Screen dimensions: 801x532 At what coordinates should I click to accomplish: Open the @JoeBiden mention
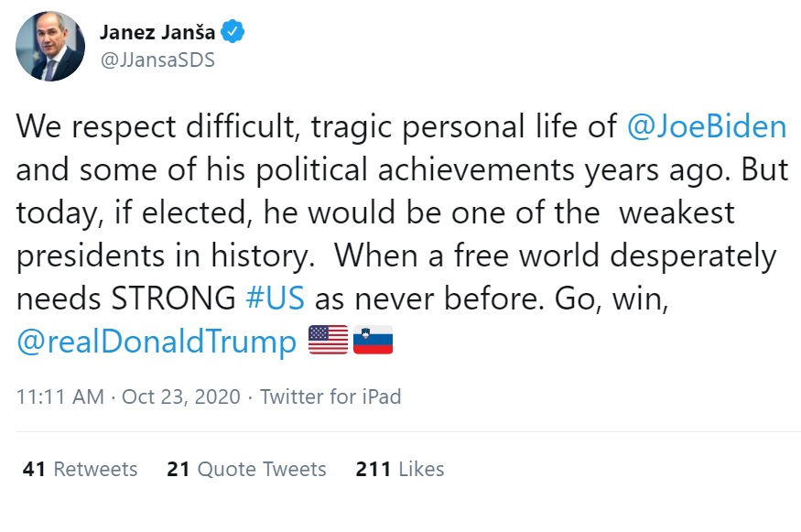coord(707,126)
